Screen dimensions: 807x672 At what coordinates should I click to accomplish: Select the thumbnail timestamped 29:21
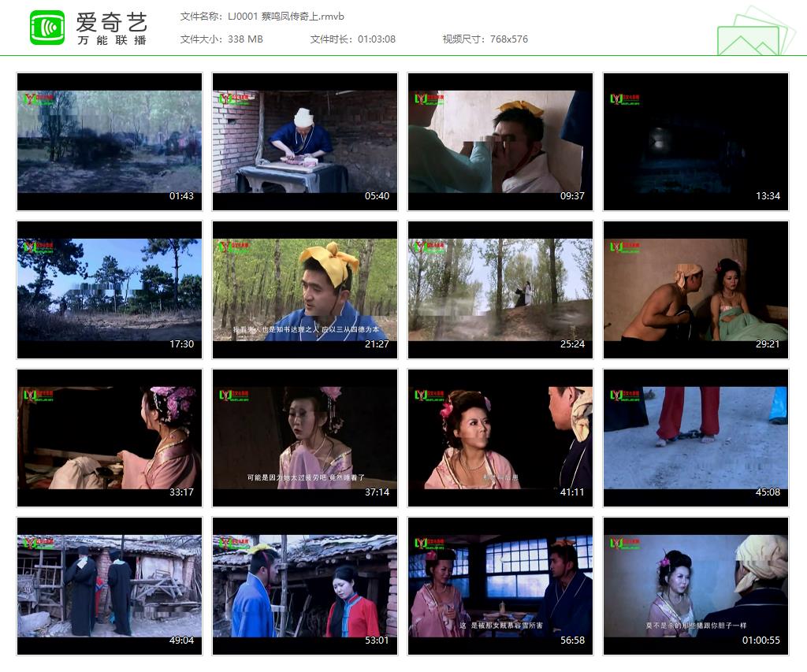[x=696, y=290]
